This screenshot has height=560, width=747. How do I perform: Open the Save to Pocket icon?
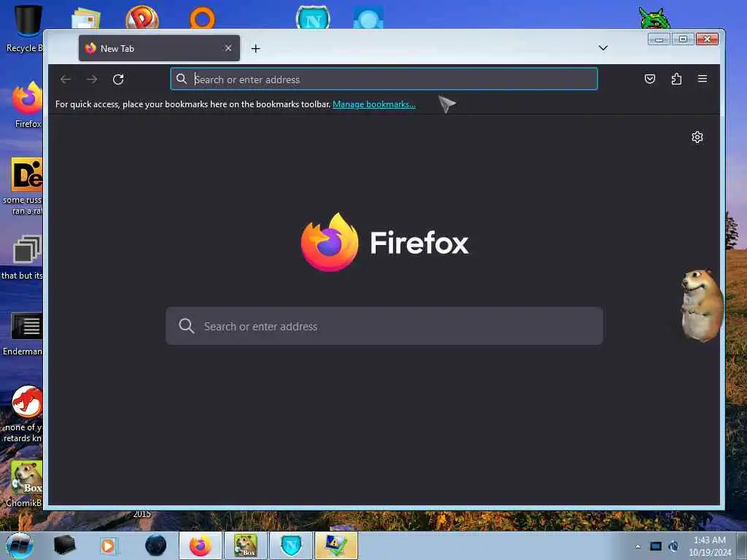[x=650, y=79]
